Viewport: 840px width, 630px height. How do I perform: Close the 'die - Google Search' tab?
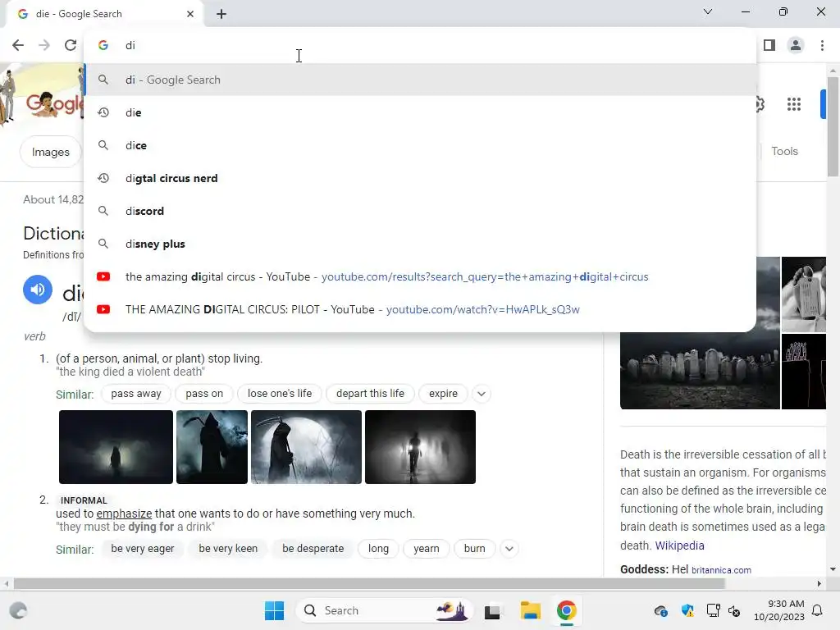(x=190, y=14)
